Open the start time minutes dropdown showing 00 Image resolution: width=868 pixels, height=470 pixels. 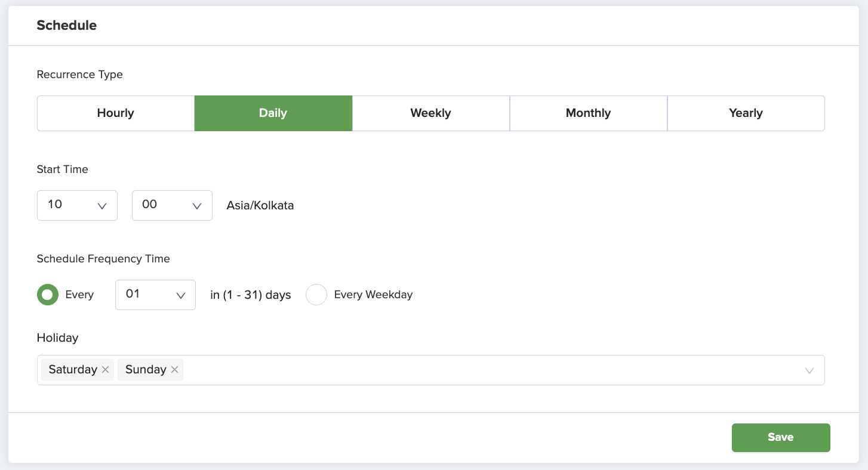[172, 205]
